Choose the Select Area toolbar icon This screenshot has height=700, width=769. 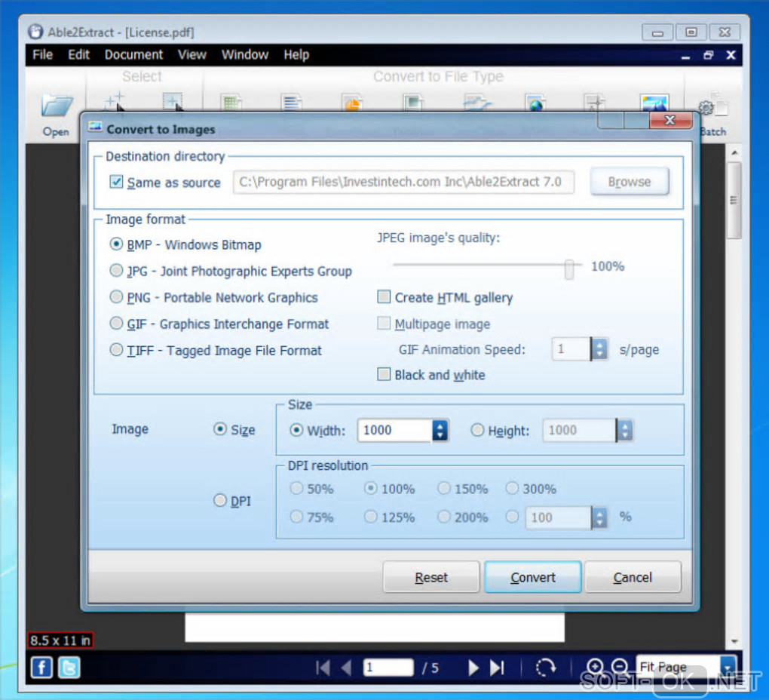click(173, 101)
